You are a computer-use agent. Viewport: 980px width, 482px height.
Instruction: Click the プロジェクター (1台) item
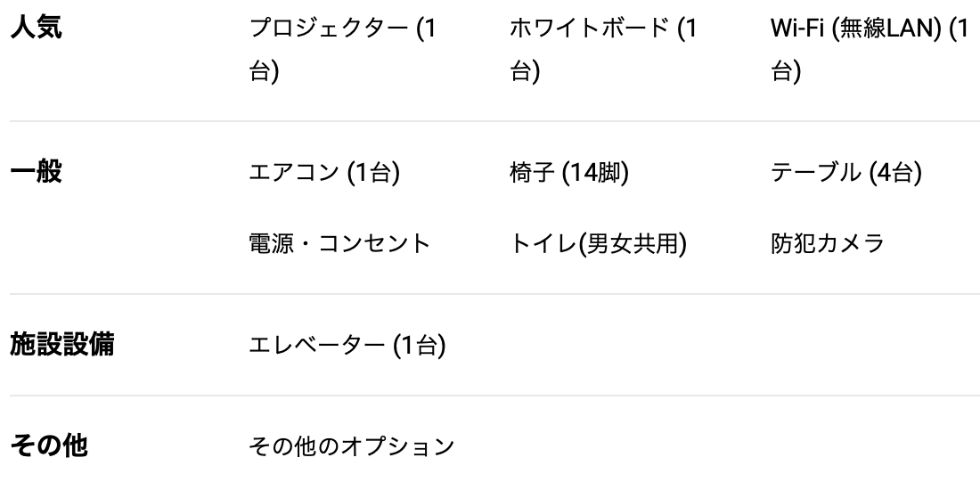pyautogui.click(x=342, y=49)
